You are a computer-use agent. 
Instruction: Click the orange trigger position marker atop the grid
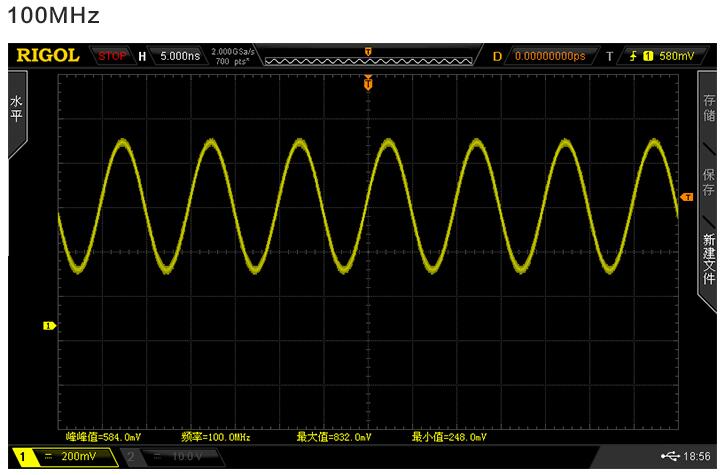(x=368, y=84)
